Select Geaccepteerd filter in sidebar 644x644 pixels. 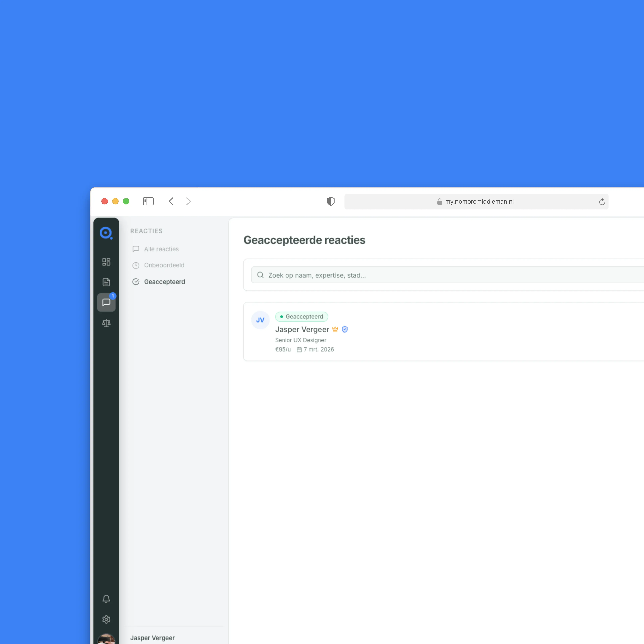pyautogui.click(x=164, y=282)
